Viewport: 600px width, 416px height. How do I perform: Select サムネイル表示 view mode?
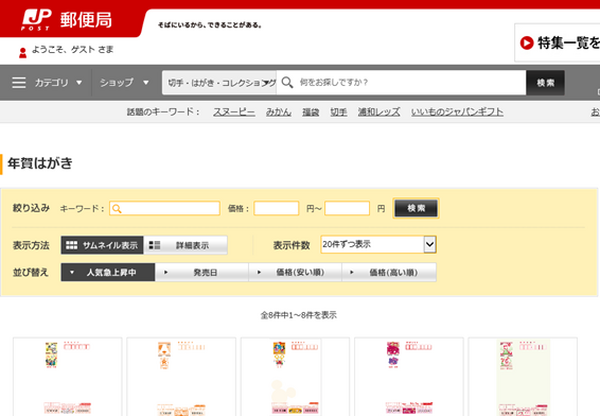pos(102,245)
